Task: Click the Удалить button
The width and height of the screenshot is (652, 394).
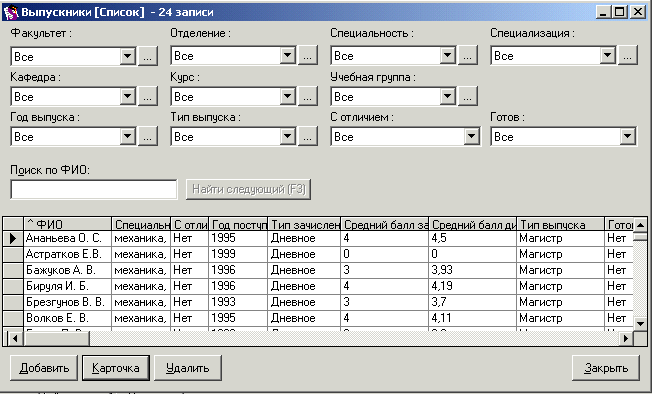Action: click(188, 368)
